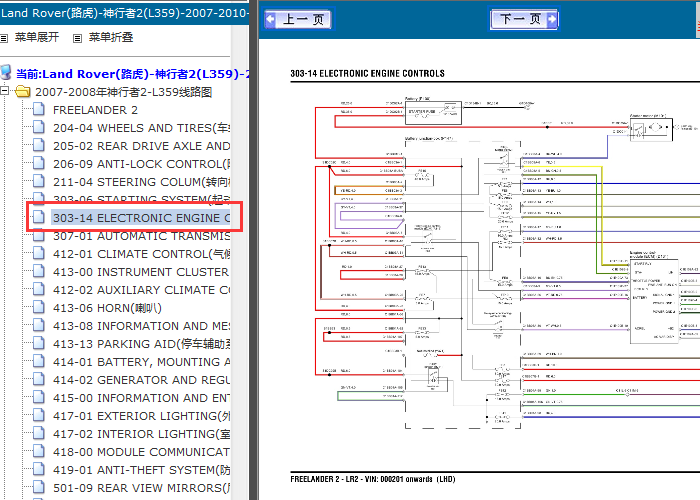Screen dimensions: 700x500
Task: Open 413-08 INFORMATION AND MESSAGE page
Action: click(142, 326)
